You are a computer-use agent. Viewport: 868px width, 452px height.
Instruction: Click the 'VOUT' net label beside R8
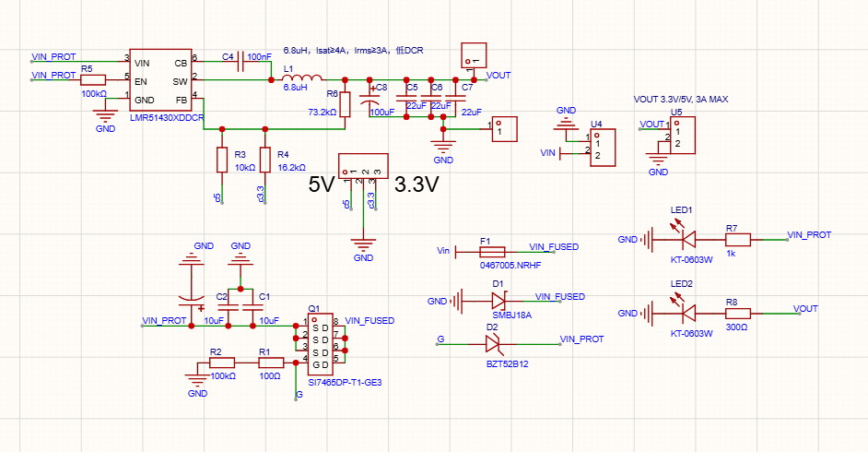(805, 308)
